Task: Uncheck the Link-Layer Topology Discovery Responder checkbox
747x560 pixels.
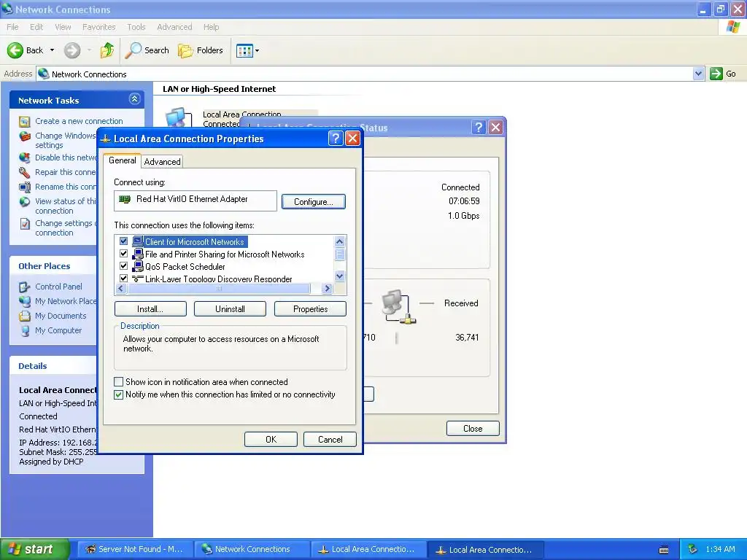Action: [x=123, y=278]
